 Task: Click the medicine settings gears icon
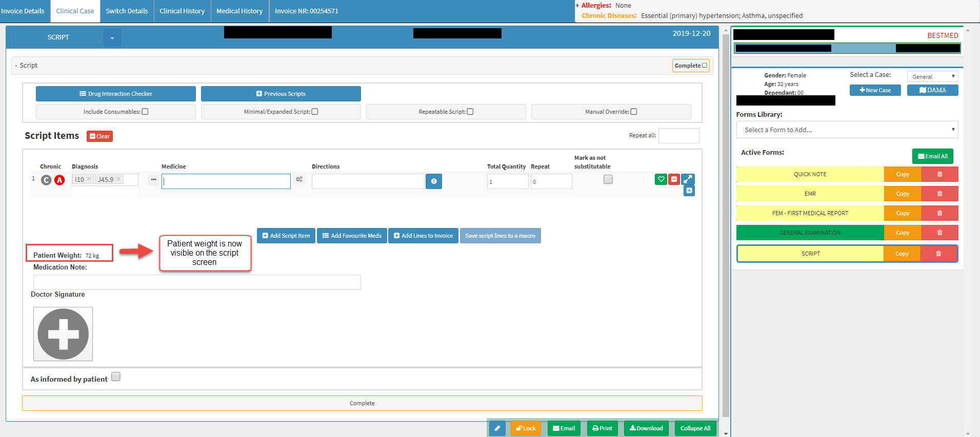299,179
